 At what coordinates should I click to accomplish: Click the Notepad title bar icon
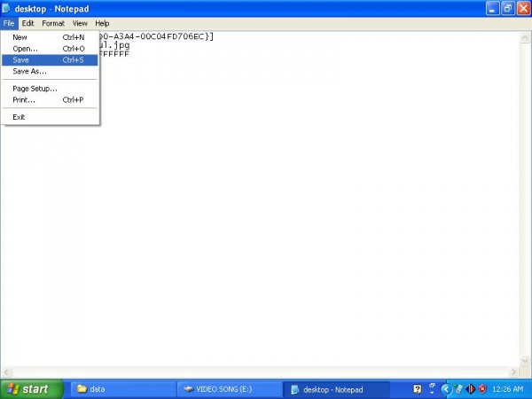[x=6, y=9]
